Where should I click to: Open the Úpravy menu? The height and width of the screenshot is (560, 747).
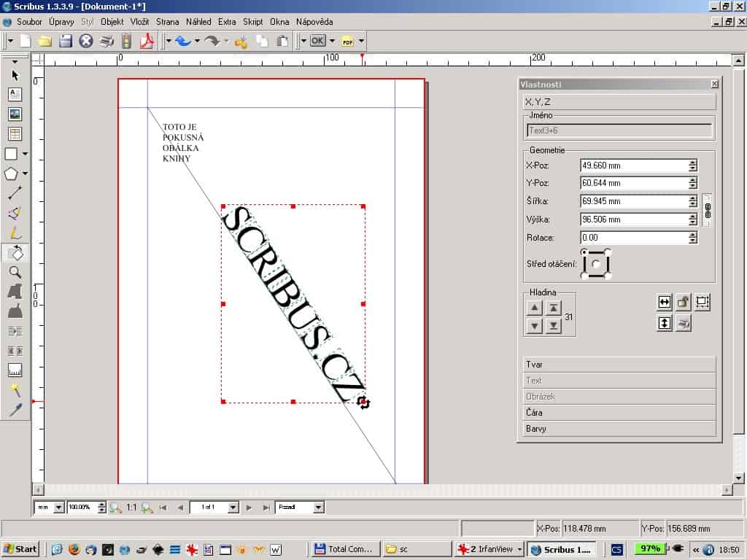[x=61, y=22]
